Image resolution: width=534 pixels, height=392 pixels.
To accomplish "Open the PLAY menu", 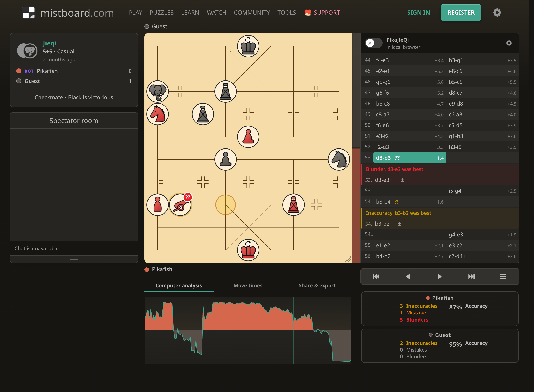I will 136,13.
